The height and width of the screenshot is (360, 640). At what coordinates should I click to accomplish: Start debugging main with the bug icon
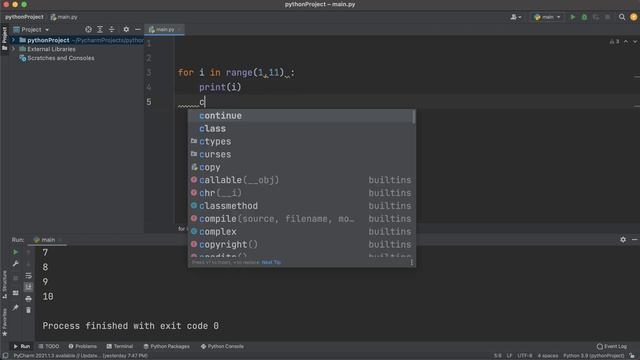point(584,17)
